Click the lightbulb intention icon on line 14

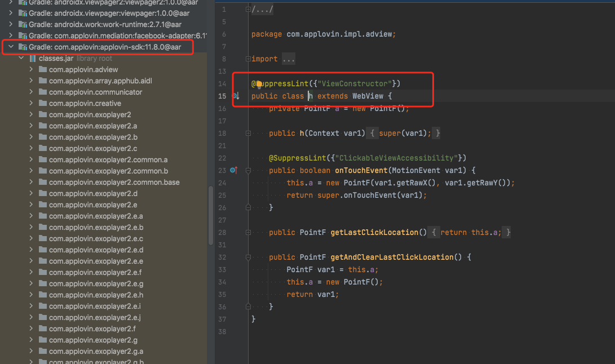pyautogui.click(x=259, y=84)
